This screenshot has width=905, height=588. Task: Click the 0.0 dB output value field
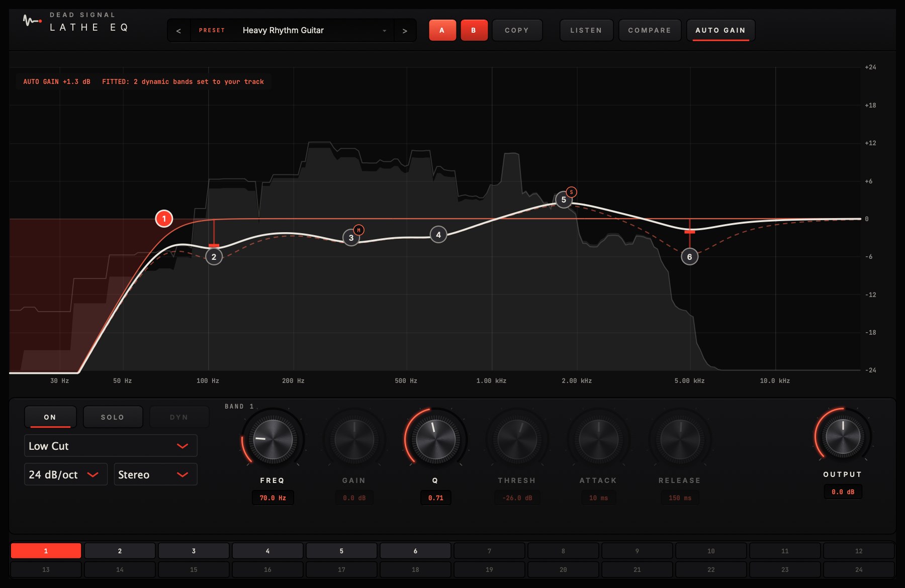point(843,492)
